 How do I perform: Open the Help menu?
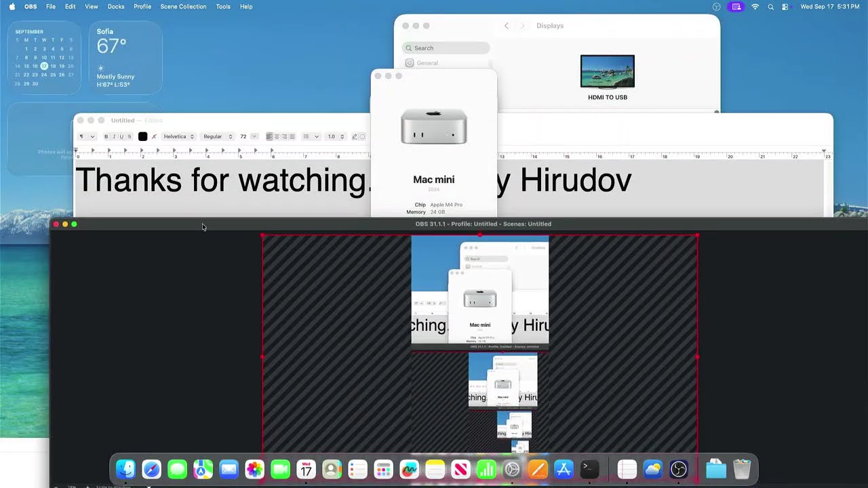point(246,7)
